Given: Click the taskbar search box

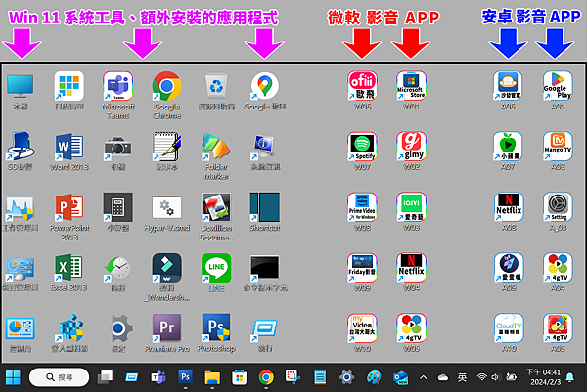Looking at the screenshot, I should pyautogui.click(x=59, y=377).
